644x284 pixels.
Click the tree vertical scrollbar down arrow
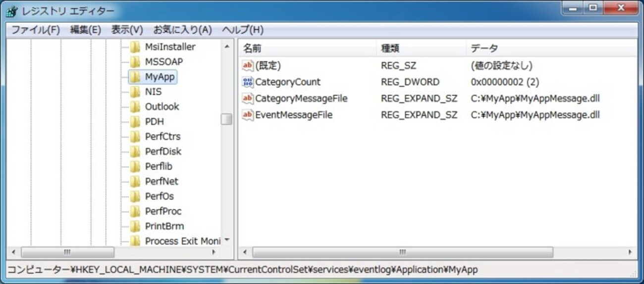pos(227,240)
